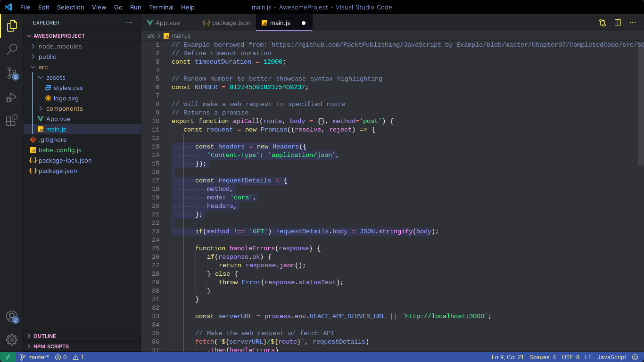
Task: Change indentation via Spaces: 4
Action: click(543, 357)
